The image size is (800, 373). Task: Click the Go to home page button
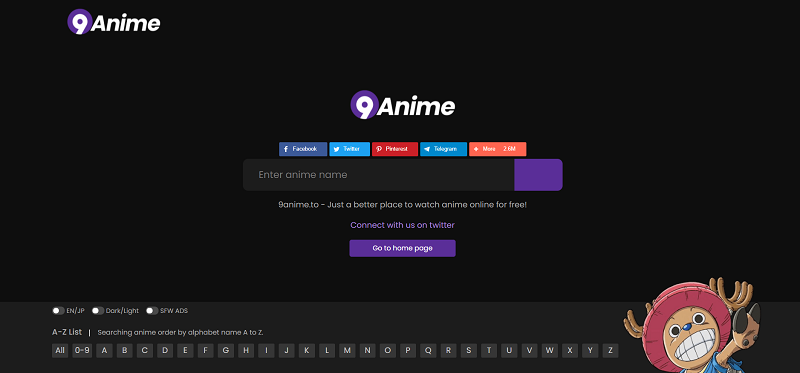[403, 248]
